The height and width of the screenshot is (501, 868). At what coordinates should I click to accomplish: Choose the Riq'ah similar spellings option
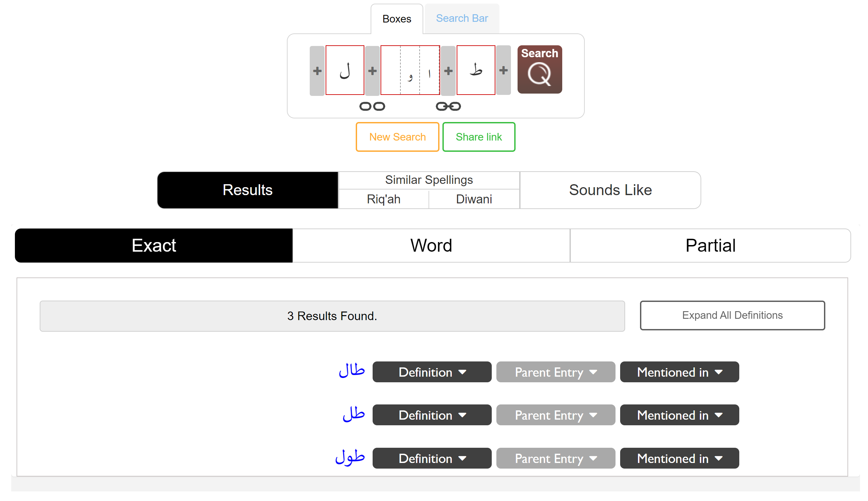click(x=383, y=199)
